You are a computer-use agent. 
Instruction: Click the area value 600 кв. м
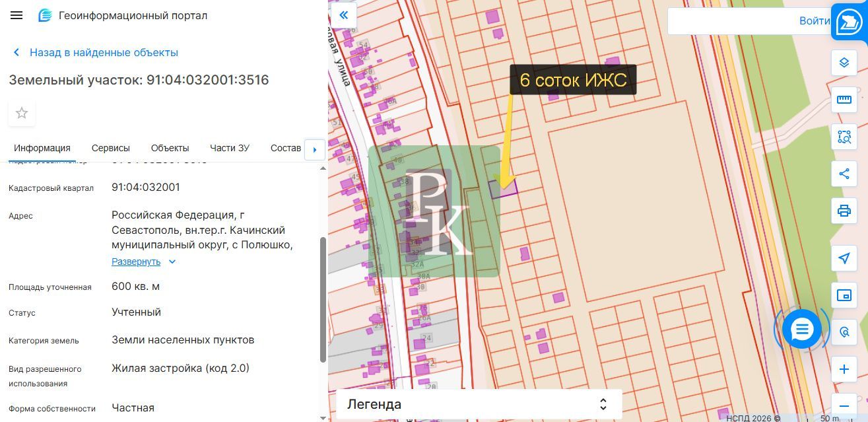tap(135, 286)
